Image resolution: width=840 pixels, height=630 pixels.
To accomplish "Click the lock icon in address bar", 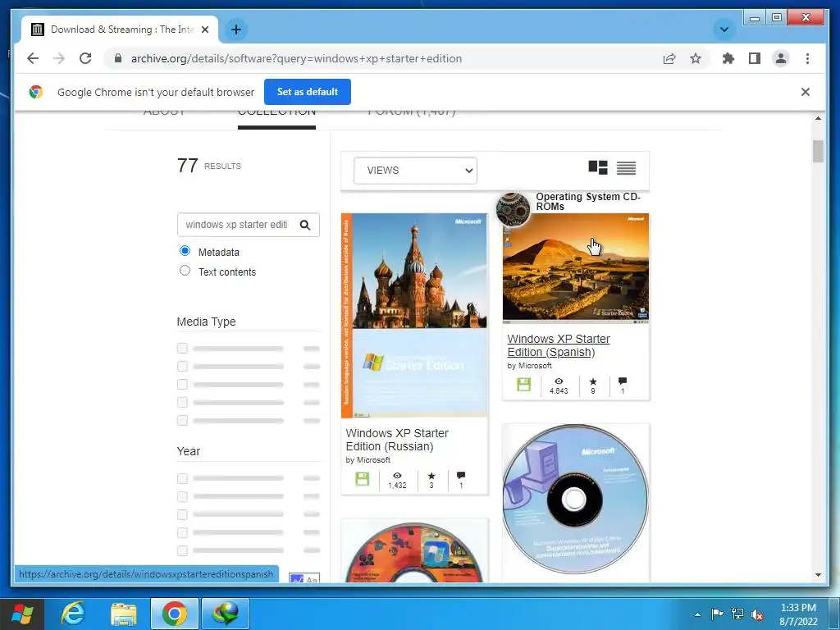I will point(118,58).
